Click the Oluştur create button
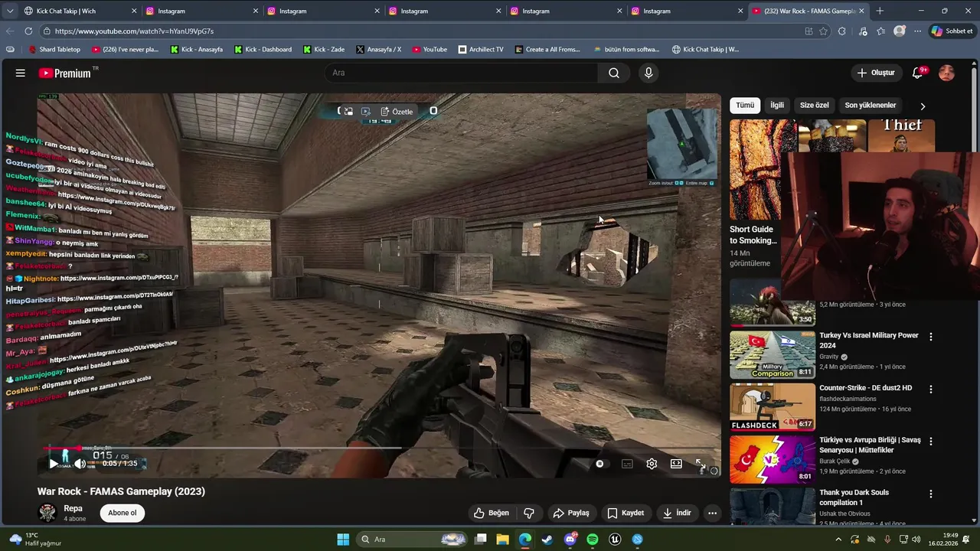The width and height of the screenshot is (980, 551). (875, 73)
